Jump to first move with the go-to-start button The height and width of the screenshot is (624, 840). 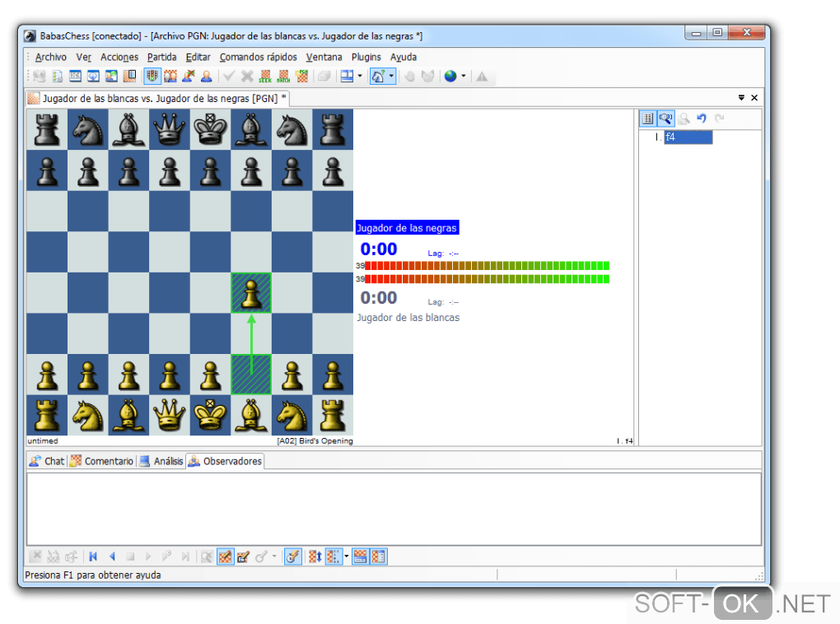(93, 556)
